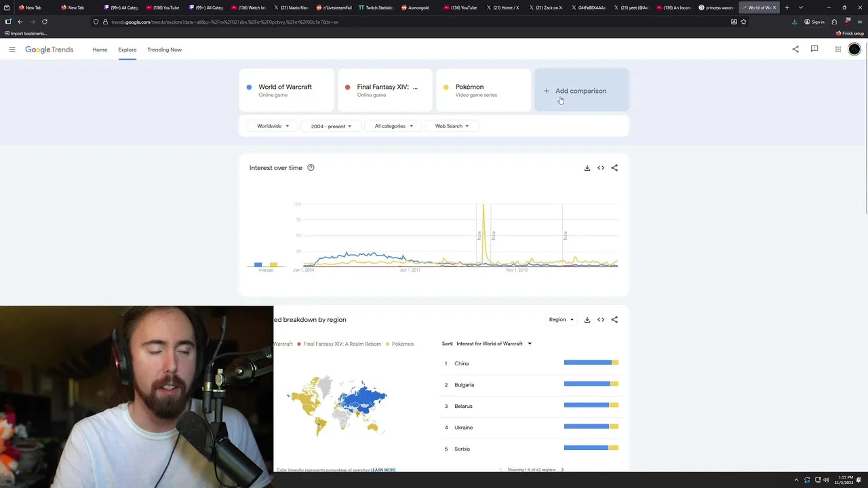Open the send feedback icon in header
The height and width of the screenshot is (488, 868).
coord(814,49)
